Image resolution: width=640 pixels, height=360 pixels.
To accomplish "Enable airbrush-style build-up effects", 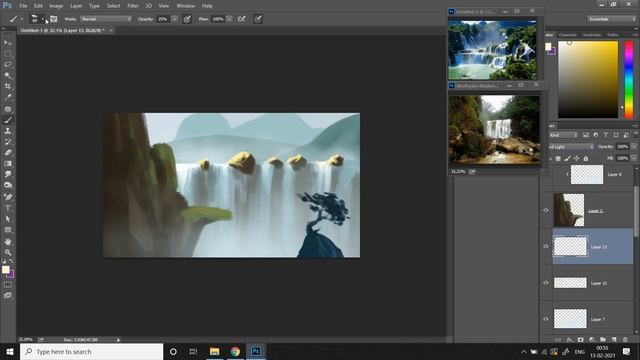I will click(242, 19).
